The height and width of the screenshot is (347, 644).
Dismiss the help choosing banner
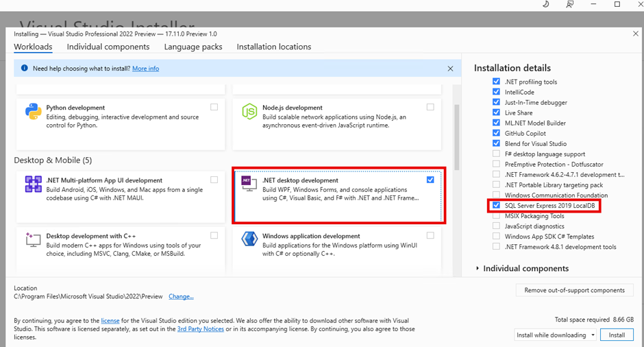coord(450,69)
